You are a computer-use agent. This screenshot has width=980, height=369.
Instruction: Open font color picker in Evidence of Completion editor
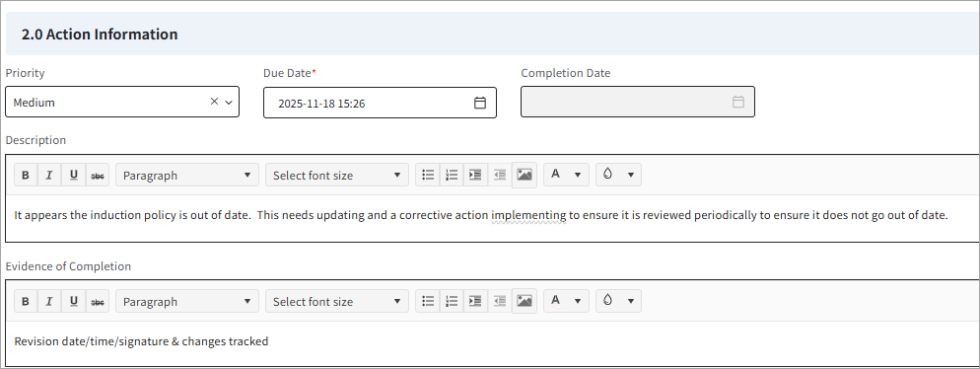tap(566, 302)
